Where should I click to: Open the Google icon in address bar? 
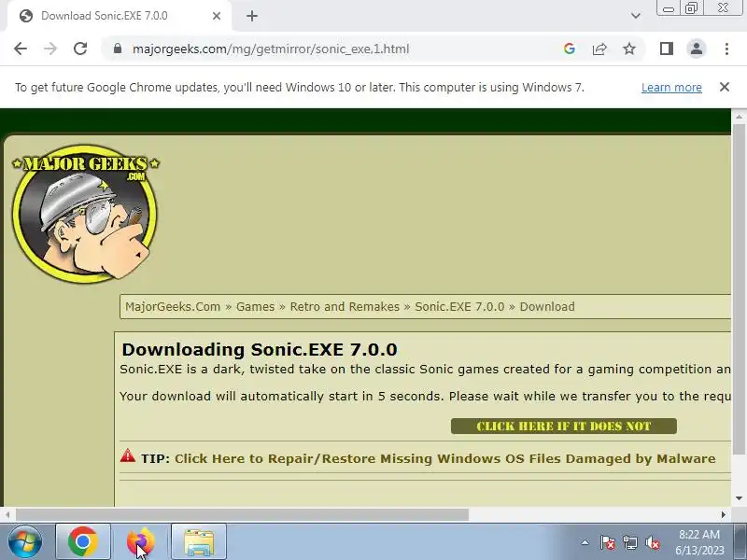point(570,49)
